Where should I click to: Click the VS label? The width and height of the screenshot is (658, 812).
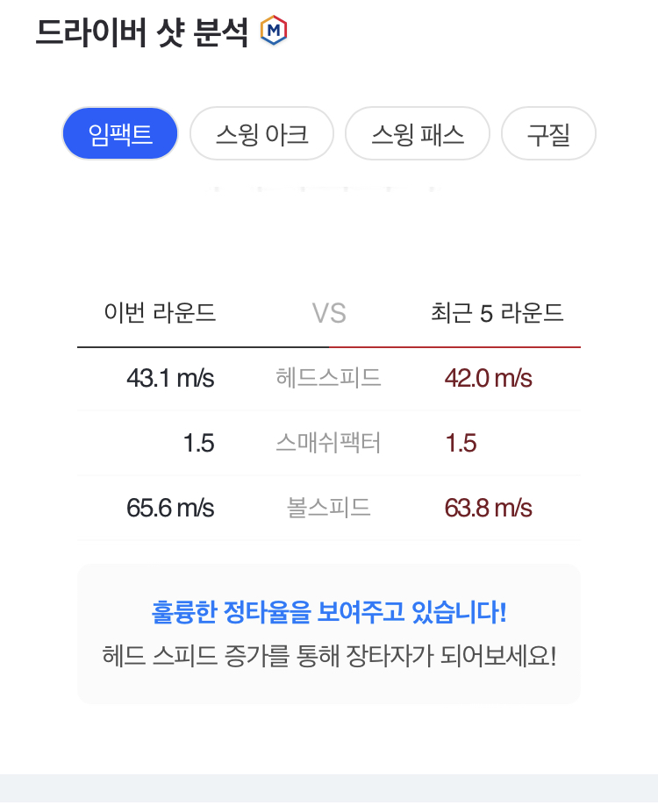tap(329, 313)
